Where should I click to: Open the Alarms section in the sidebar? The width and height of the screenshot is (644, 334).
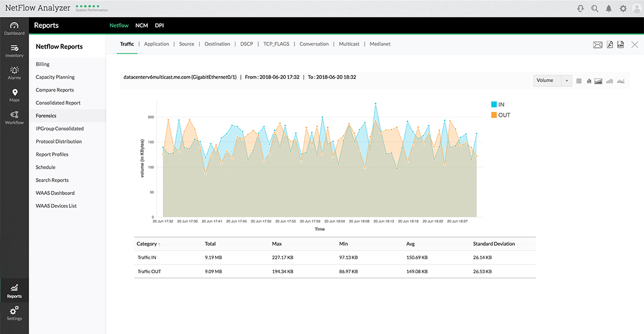coord(14,73)
